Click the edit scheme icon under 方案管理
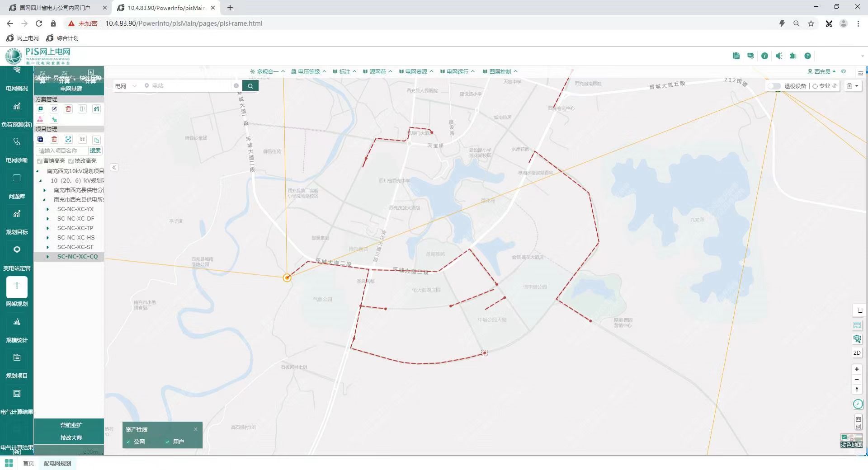Image resolution: width=868 pixels, height=470 pixels. click(54, 109)
